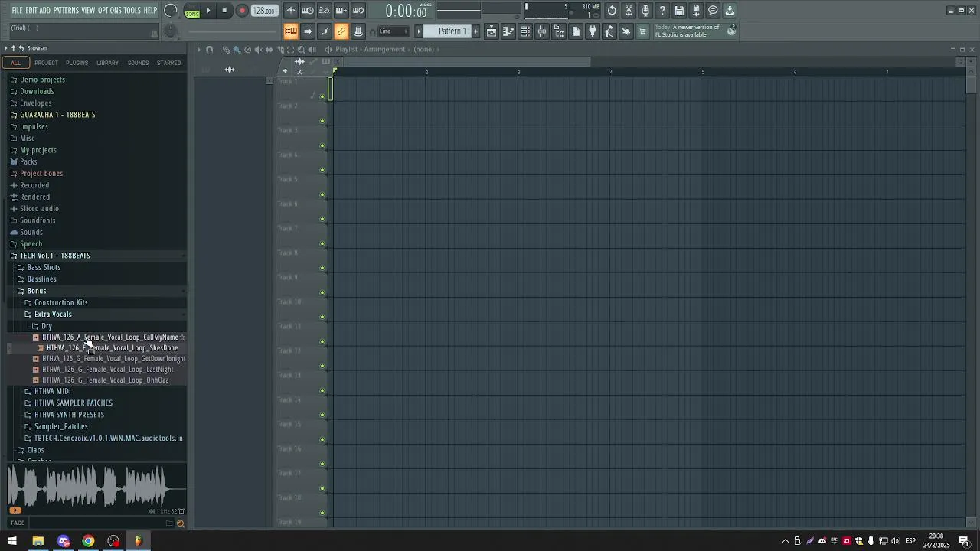Open the View Playlist icon
This screenshot has width=980, height=551.
click(492, 31)
